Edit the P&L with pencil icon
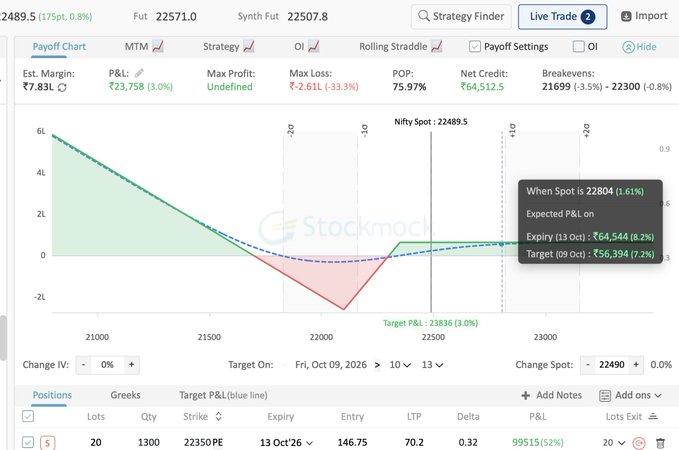This screenshot has width=679, height=450. pos(139,73)
